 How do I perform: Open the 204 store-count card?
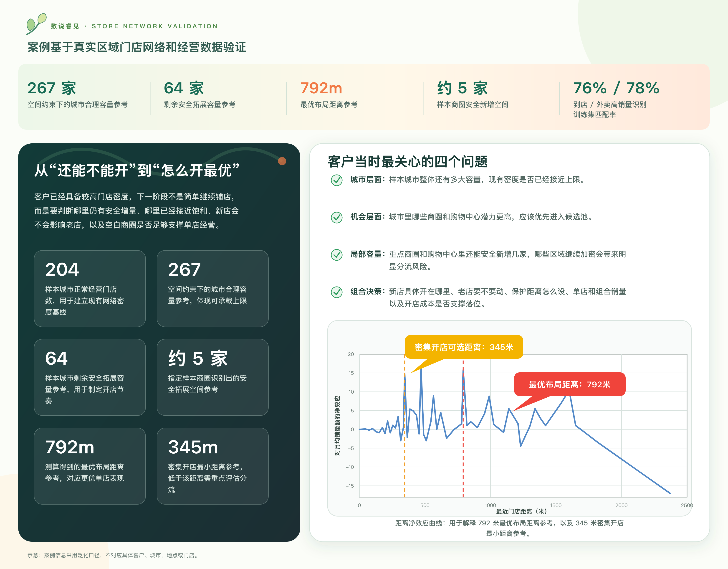(90, 289)
